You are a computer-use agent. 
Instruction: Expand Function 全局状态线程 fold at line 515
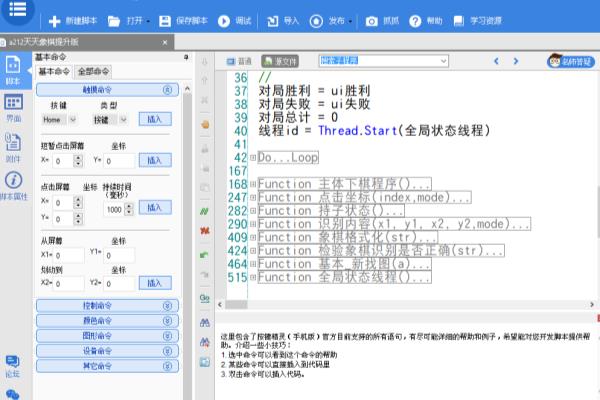[253, 277]
